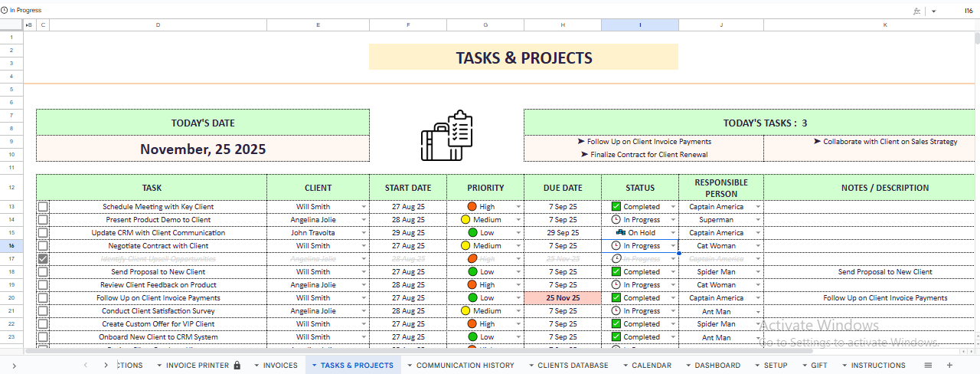Screen dimensions: 980x374
Task: Click the November, 25 2025 date cell
Action: click(x=203, y=149)
